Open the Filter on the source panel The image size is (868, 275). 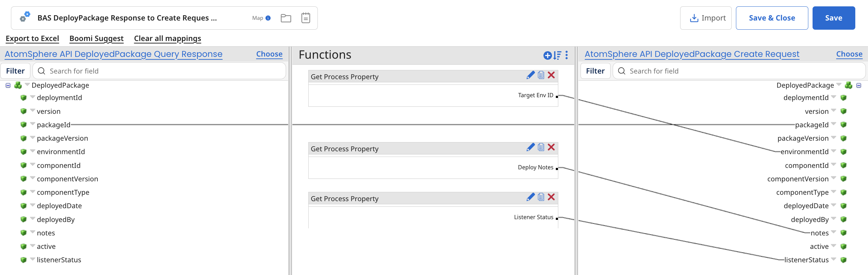15,71
